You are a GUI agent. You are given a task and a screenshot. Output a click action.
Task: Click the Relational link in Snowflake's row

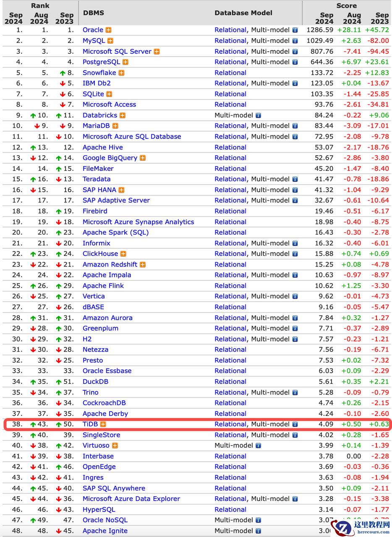[230, 73]
